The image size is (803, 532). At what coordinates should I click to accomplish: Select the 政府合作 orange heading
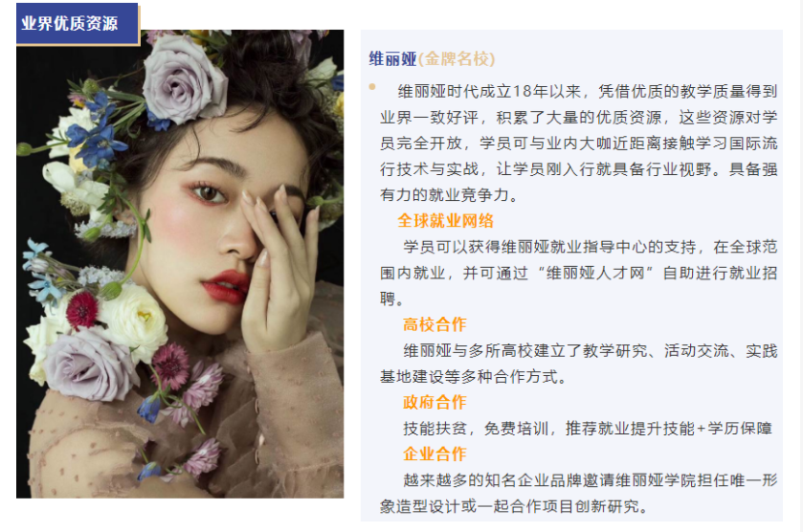pos(435,402)
